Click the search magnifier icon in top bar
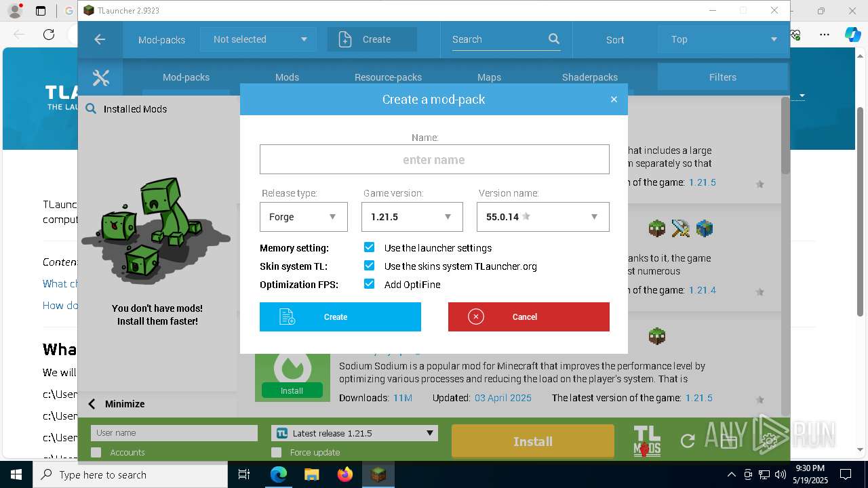868x488 pixels. (554, 39)
